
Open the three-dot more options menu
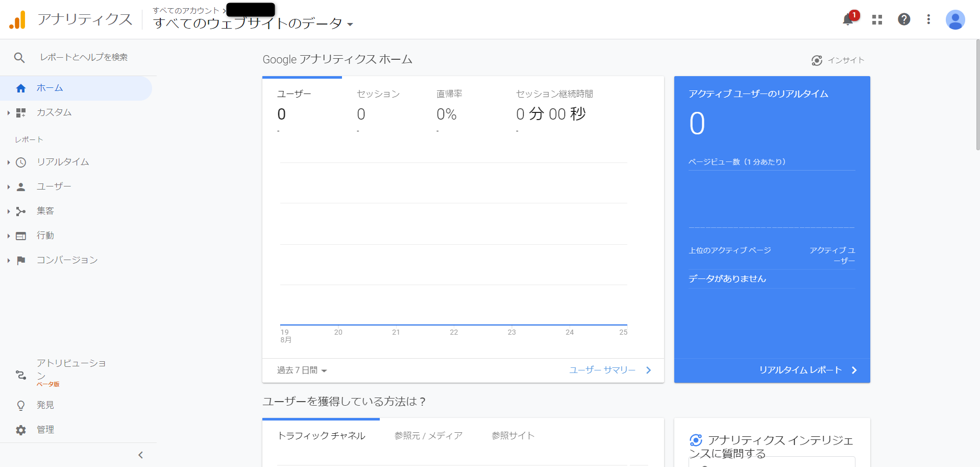pyautogui.click(x=928, y=19)
